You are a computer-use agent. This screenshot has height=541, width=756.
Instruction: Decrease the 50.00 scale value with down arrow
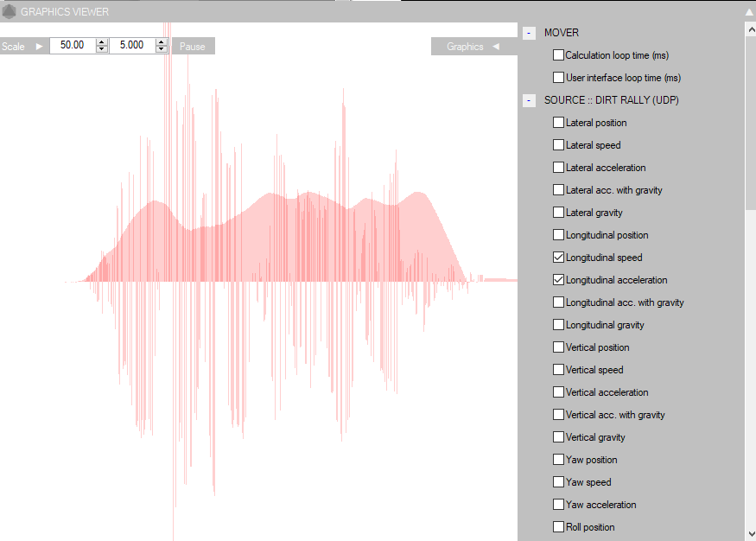click(102, 50)
